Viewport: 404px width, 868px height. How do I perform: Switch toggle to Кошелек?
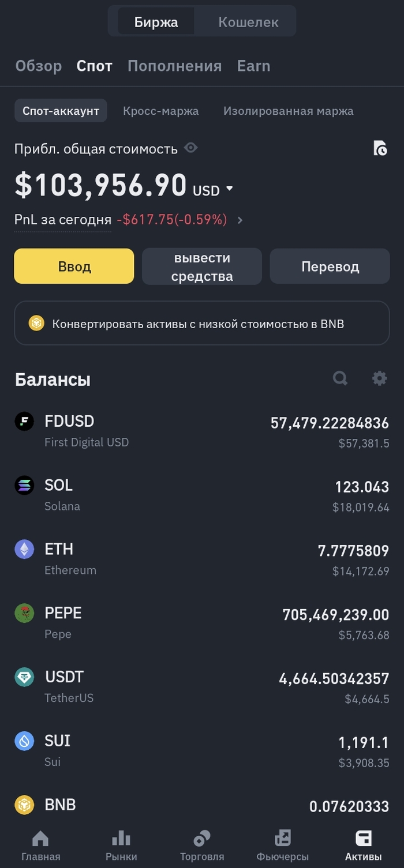[248, 22]
